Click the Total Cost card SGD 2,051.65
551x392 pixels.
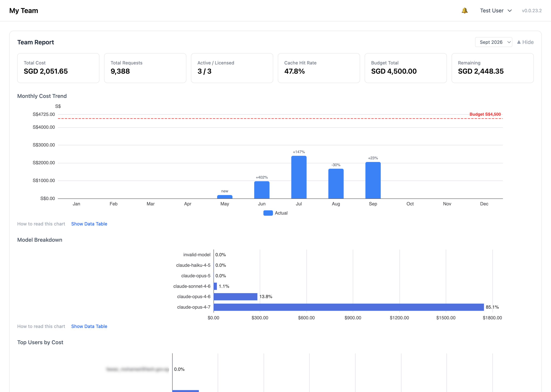(58, 68)
